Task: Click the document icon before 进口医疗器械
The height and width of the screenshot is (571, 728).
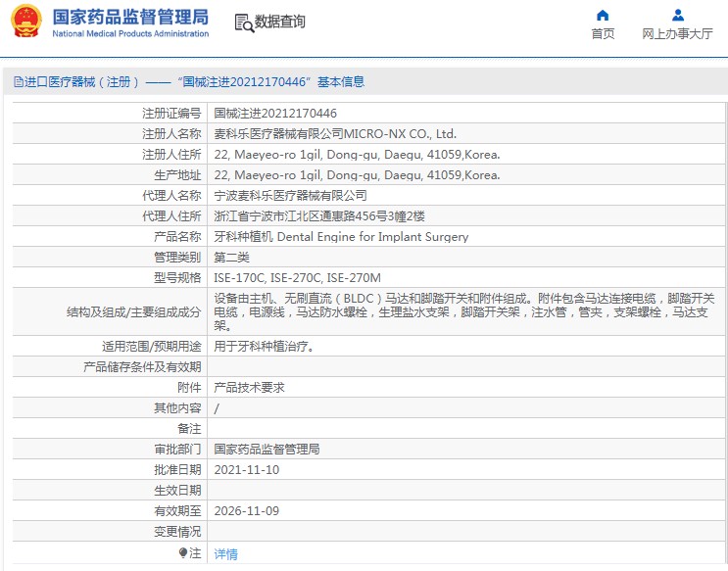Action: point(18,82)
